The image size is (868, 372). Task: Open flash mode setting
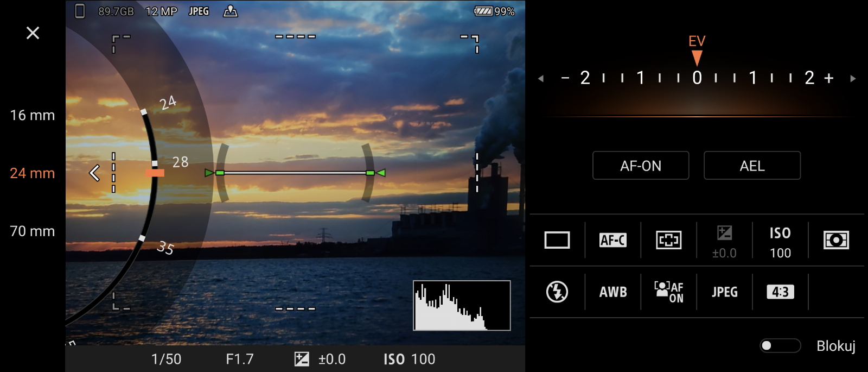click(x=557, y=292)
